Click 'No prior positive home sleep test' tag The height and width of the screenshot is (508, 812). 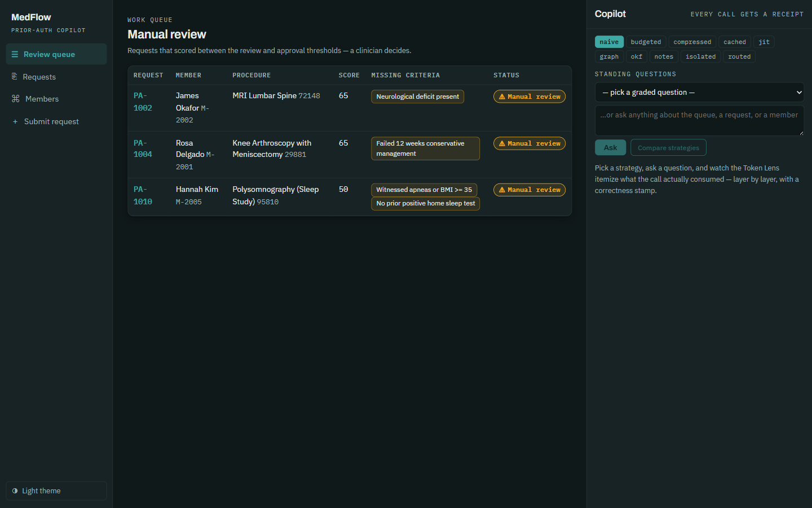(x=426, y=204)
